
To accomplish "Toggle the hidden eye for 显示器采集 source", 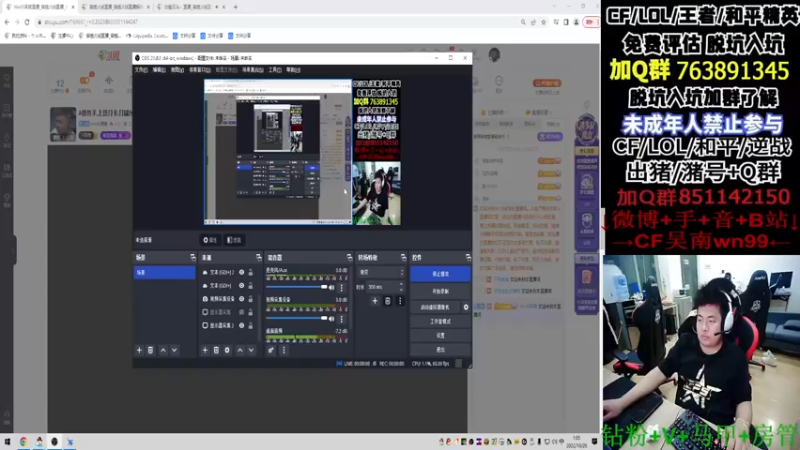I will click(x=242, y=312).
